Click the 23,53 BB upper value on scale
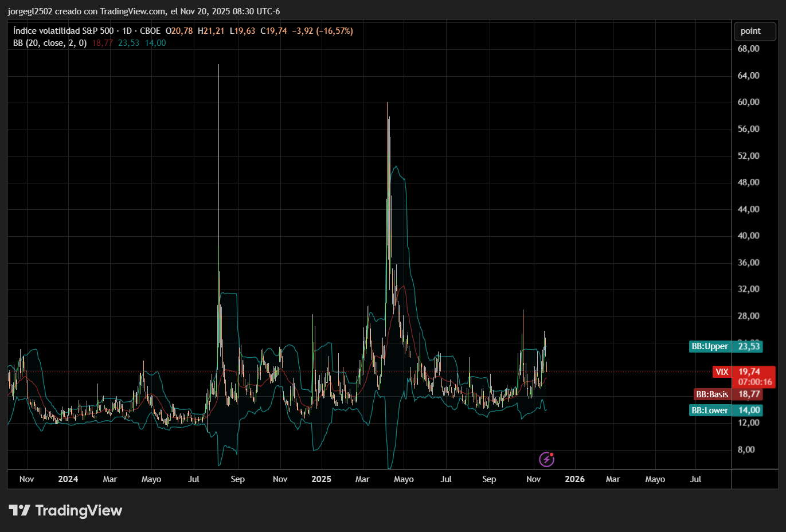 point(749,346)
